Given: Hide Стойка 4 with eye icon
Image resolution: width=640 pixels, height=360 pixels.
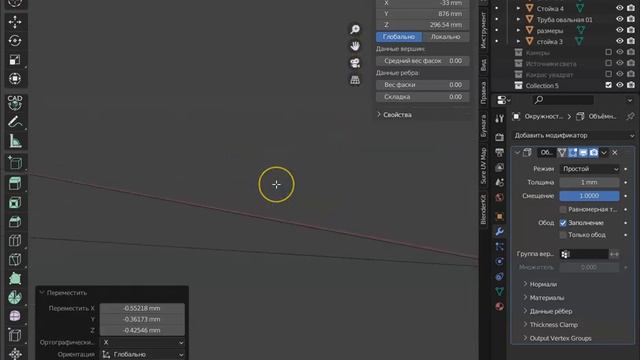Looking at the screenshot, I should pos(620,8).
